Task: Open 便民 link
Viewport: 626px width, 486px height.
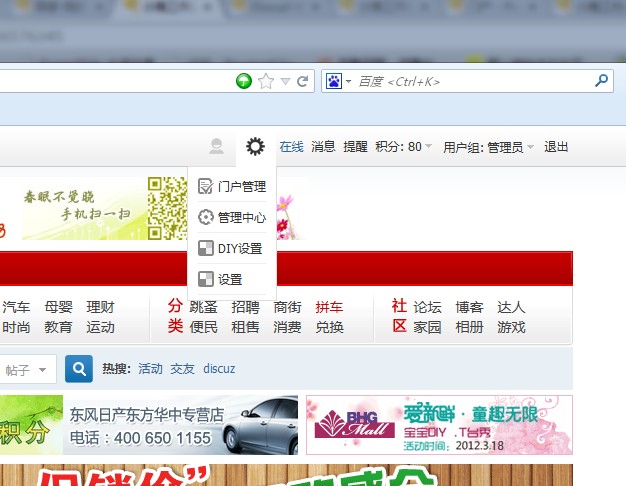Action: tap(204, 327)
